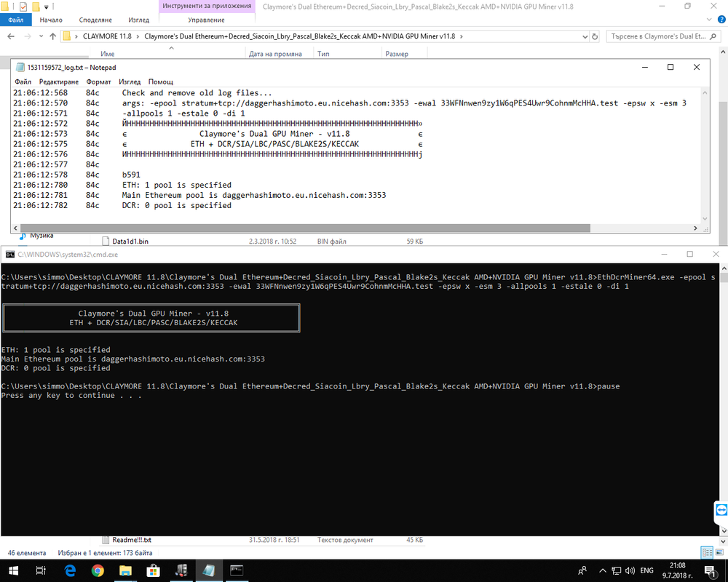This screenshot has width=728, height=582.
Task: Switch Explorer to large icons view
Action: pos(719,552)
